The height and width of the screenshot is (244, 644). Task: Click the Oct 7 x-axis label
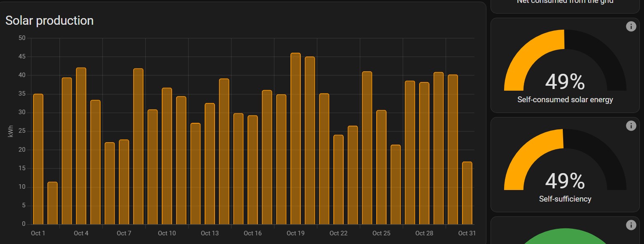pos(124,233)
